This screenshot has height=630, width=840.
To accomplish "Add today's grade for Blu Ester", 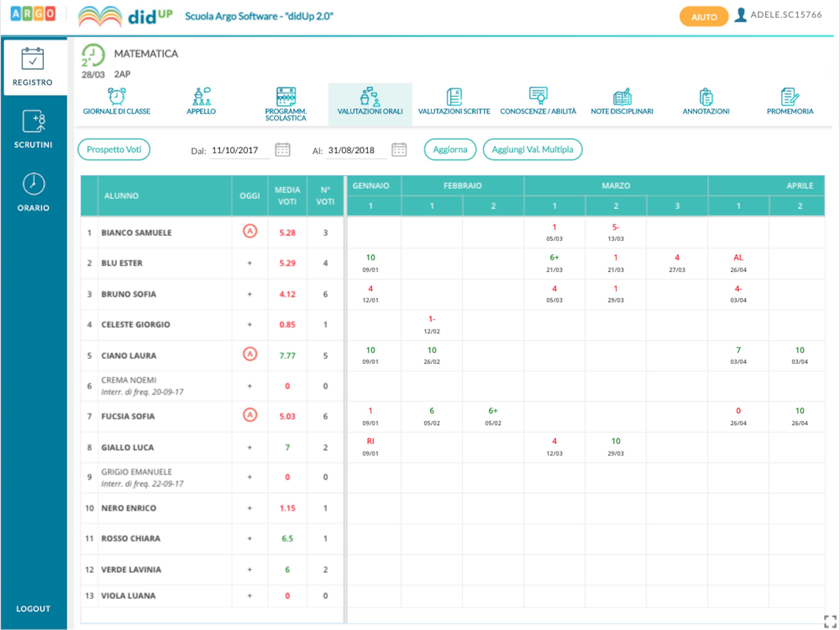I will 249,263.
